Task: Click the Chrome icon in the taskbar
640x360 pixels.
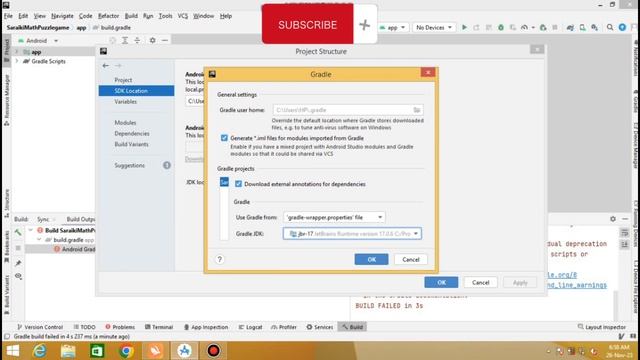Action: click(x=126, y=351)
